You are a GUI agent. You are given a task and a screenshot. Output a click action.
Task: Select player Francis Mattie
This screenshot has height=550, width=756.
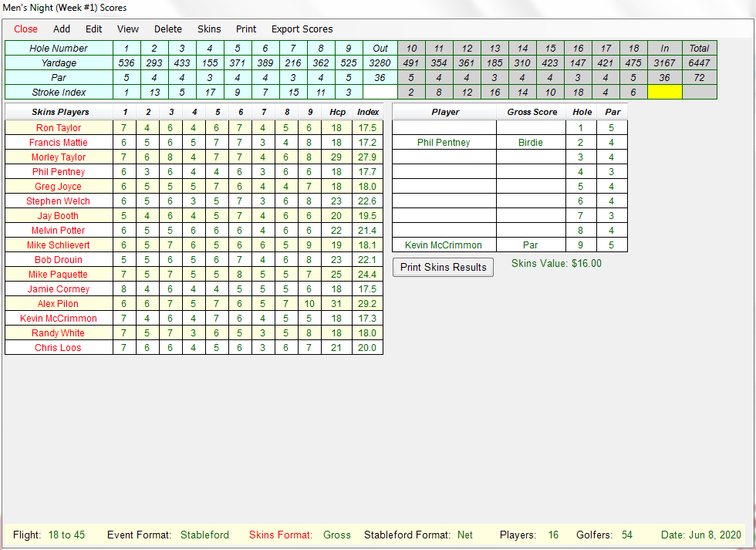click(59, 142)
